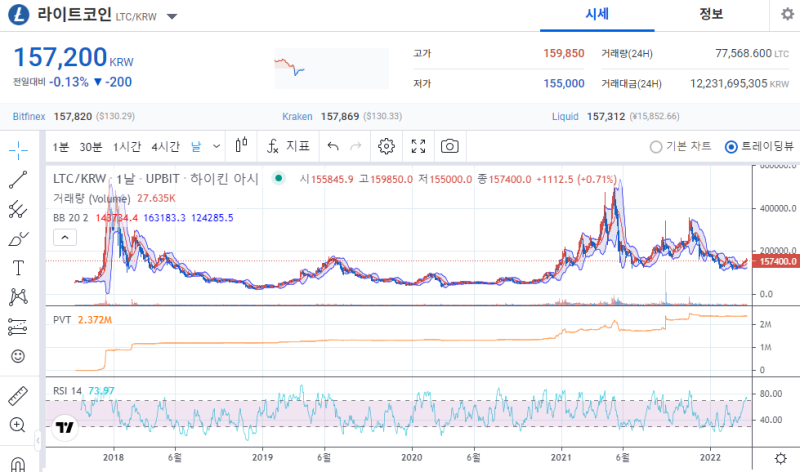Open the forecasting and measurement tools

[x=18, y=327]
